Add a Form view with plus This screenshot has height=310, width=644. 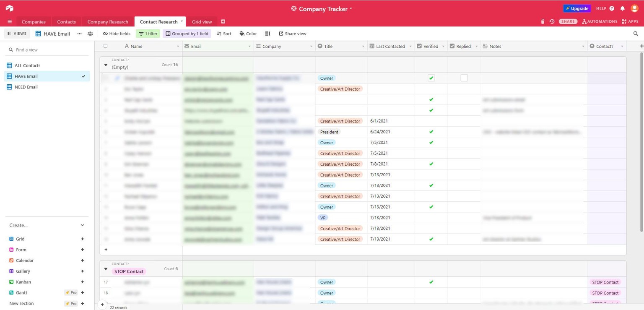[x=83, y=250]
